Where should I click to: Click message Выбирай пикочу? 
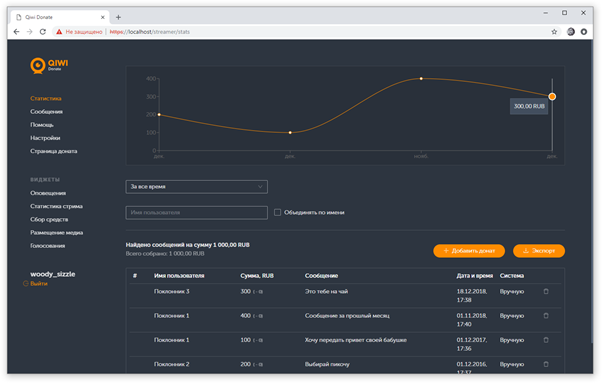327,364
